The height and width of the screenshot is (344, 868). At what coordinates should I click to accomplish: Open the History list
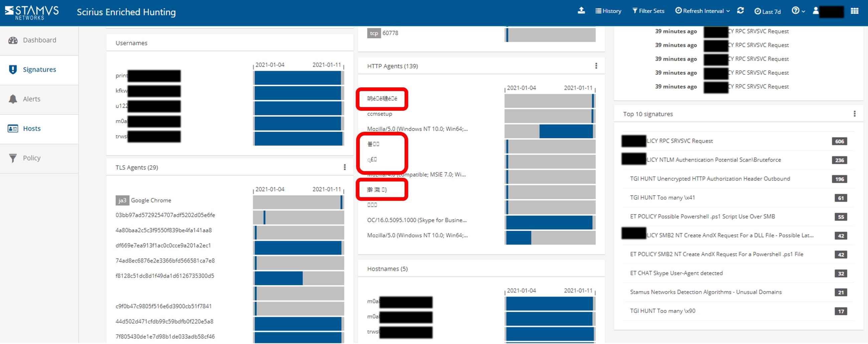pos(608,11)
